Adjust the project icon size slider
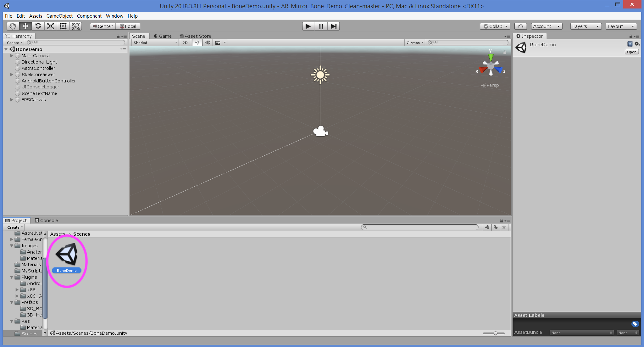 tap(495, 333)
